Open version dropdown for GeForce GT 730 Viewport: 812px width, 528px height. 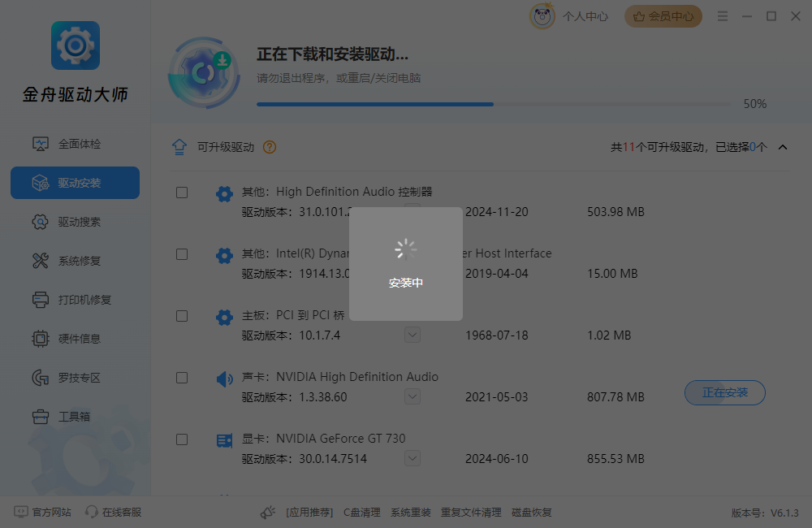click(x=412, y=458)
